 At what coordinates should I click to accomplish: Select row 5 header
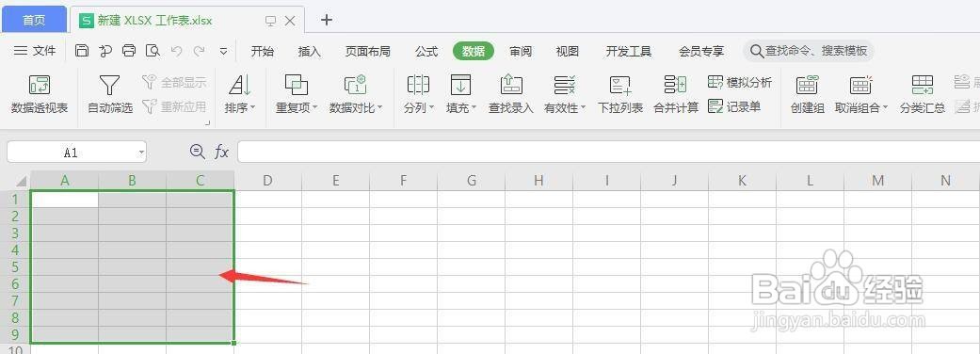click(x=15, y=267)
